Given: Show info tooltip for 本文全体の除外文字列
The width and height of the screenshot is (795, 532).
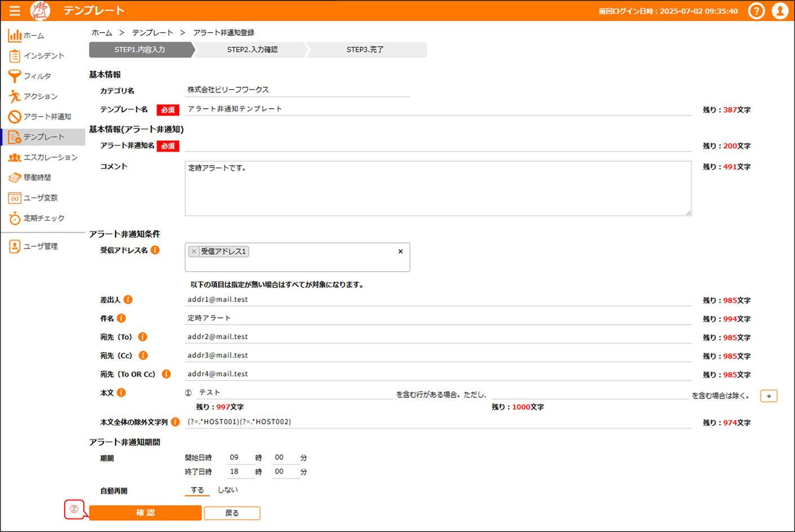Looking at the screenshot, I should point(175,422).
